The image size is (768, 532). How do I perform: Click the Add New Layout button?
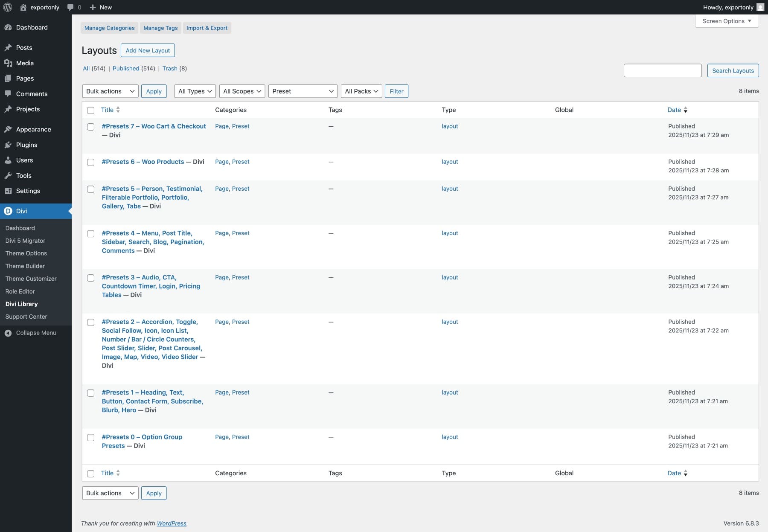(148, 50)
